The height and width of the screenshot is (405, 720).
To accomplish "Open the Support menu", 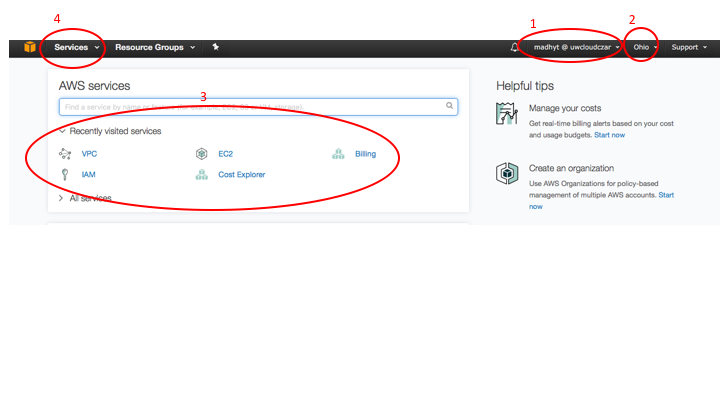I will [689, 47].
